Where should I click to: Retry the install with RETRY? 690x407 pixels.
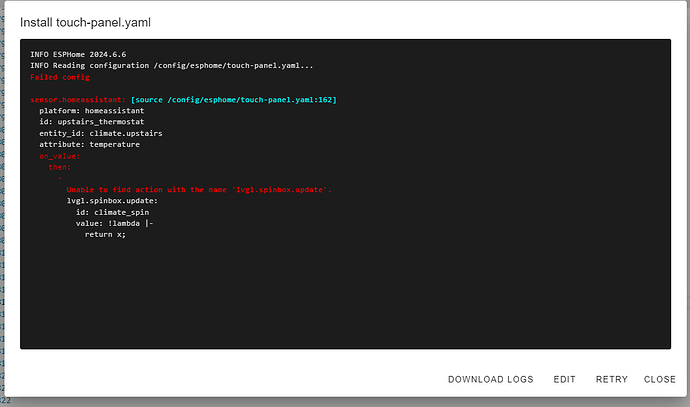tap(611, 379)
